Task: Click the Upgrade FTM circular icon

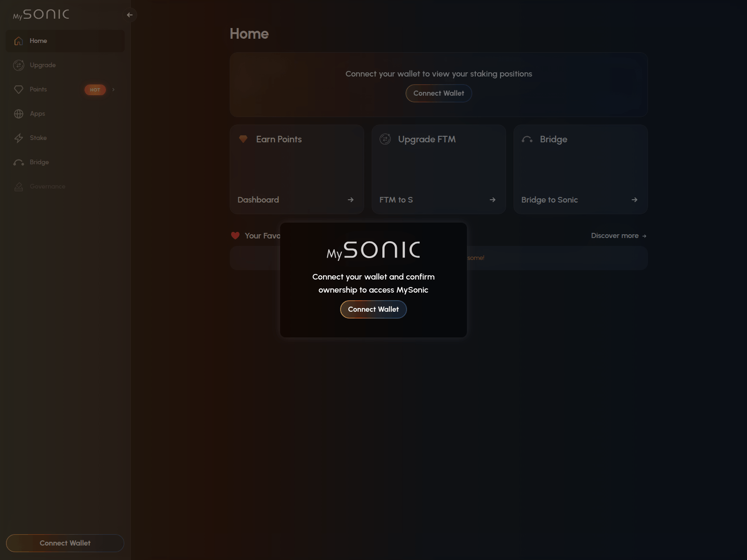Action: coord(385,139)
